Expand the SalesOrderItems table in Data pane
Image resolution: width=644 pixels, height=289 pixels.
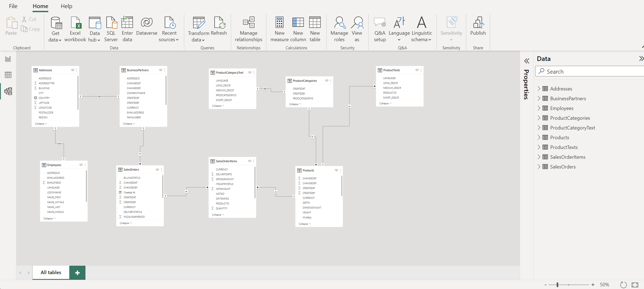[539, 157]
